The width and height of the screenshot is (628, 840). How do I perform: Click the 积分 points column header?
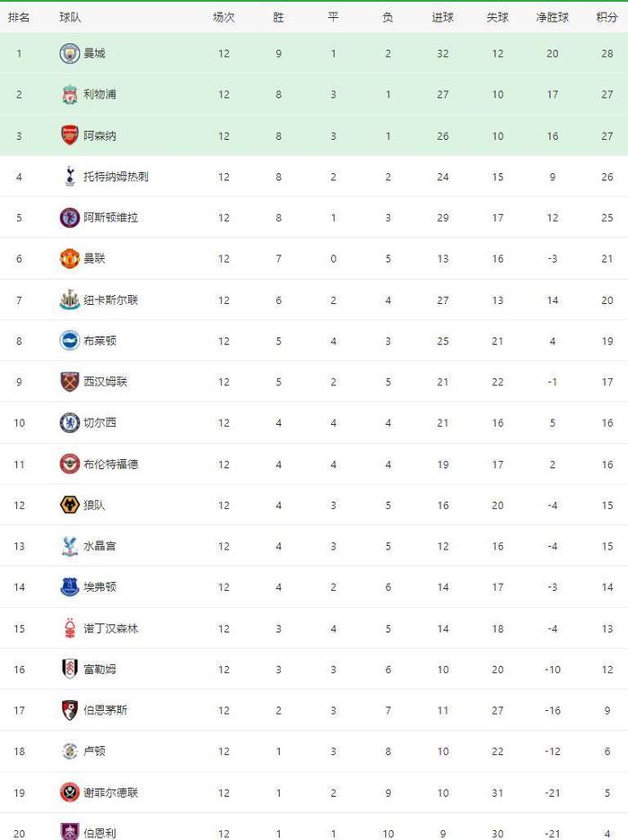coord(607,17)
